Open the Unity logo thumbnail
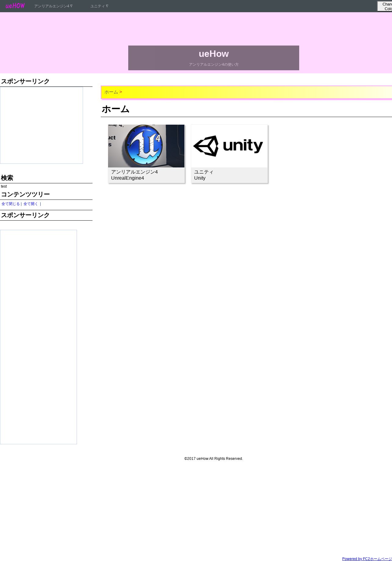 coord(229,146)
